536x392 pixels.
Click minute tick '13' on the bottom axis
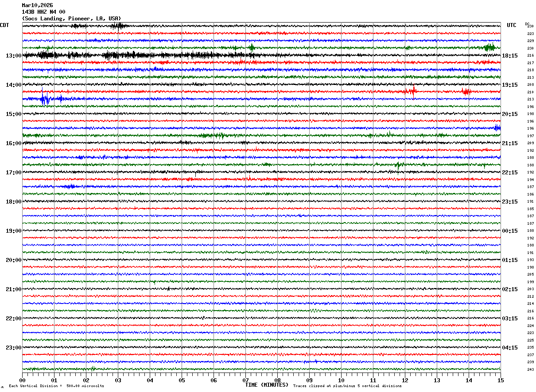pos(437,380)
